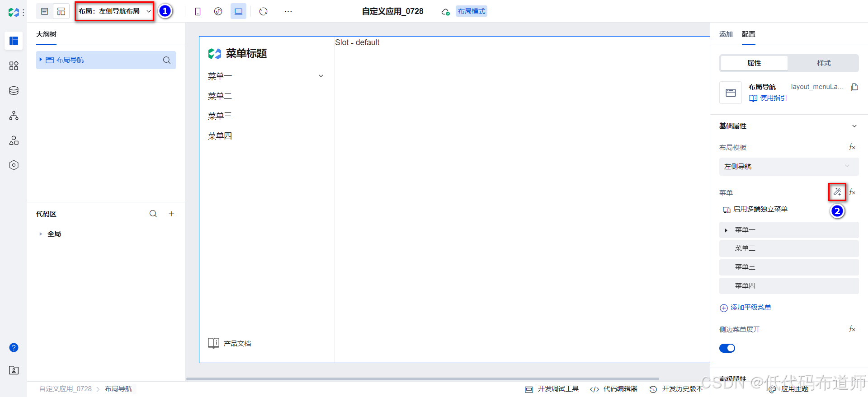This screenshot has width=868, height=397.
Task: Open the page design icon in left sidebar
Action: (14, 41)
